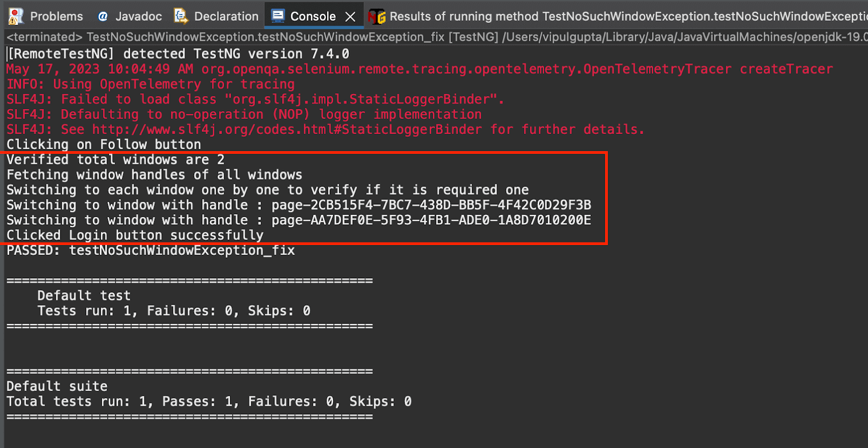Click "PASSED: testNoSuchWindowException_fix" line
Viewport: 868px width, 448px height.
tap(151, 251)
